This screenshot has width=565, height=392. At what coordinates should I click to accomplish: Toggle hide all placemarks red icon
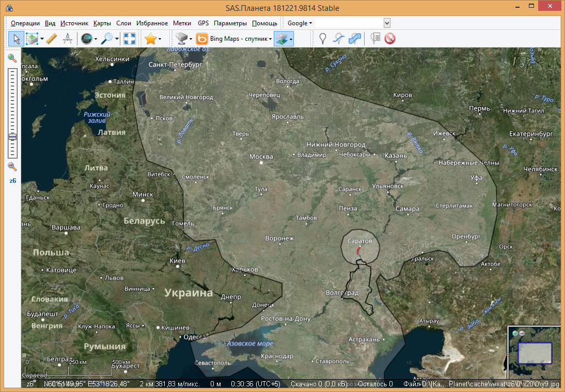coord(390,39)
